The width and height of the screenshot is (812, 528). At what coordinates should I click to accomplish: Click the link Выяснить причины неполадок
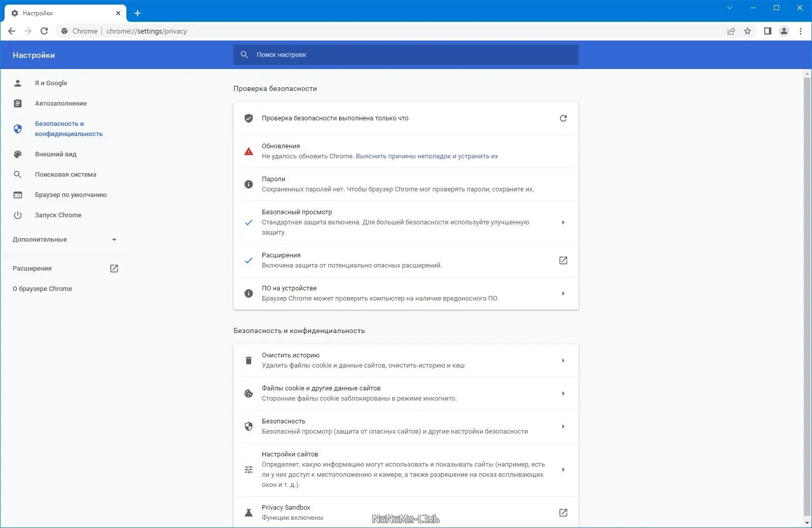(427, 156)
